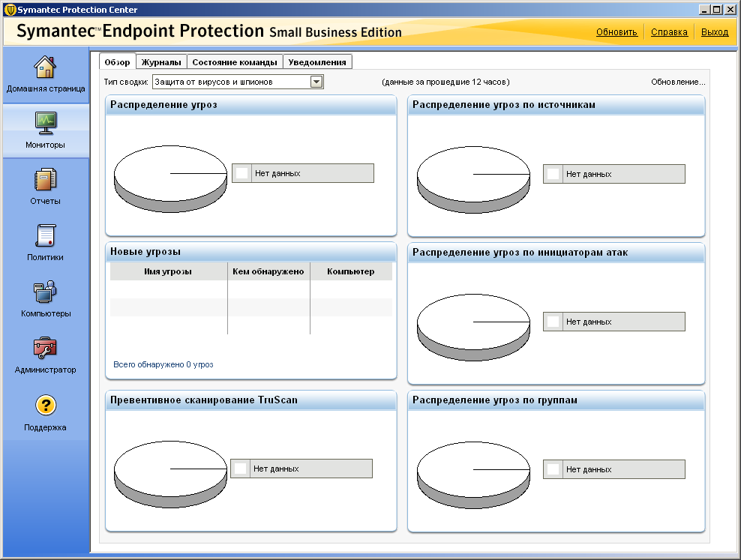Switch to the Состояние команды tab

[235, 62]
